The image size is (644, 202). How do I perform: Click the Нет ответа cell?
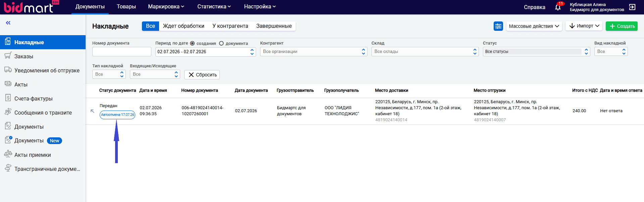click(611, 111)
